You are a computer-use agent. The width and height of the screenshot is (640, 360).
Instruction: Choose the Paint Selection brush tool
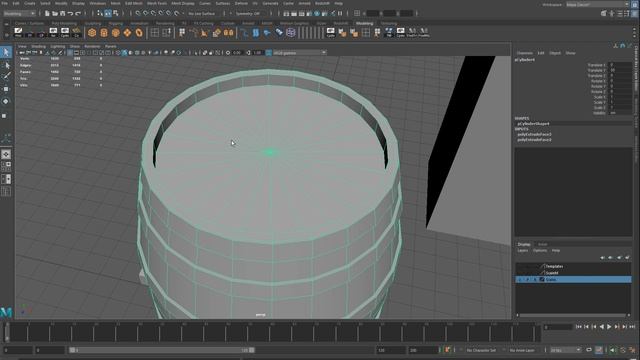coord(6,76)
